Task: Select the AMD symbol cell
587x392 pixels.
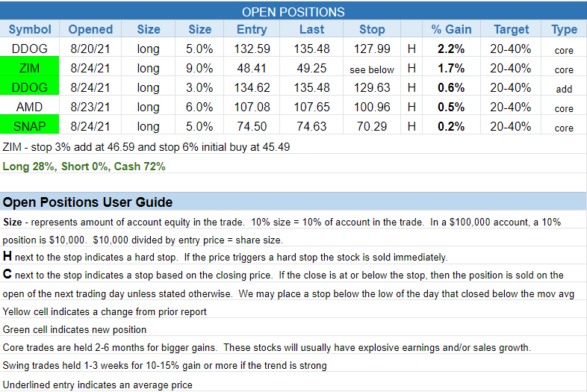Action: [30, 107]
